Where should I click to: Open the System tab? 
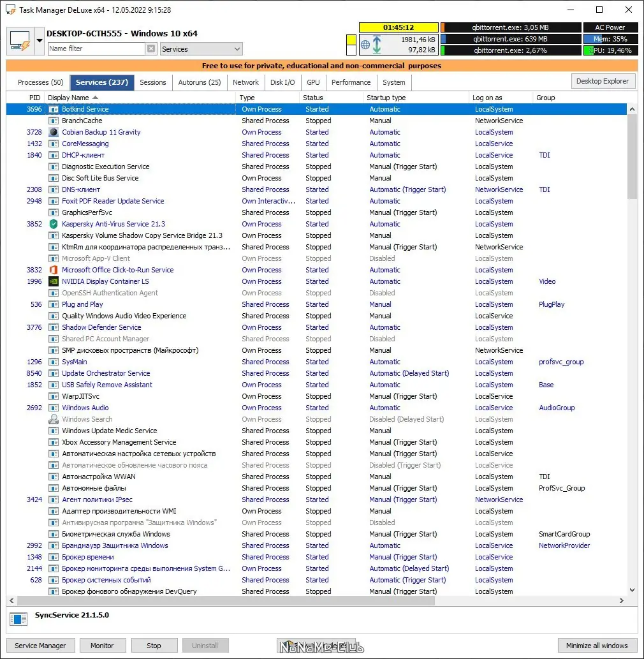[x=394, y=82]
